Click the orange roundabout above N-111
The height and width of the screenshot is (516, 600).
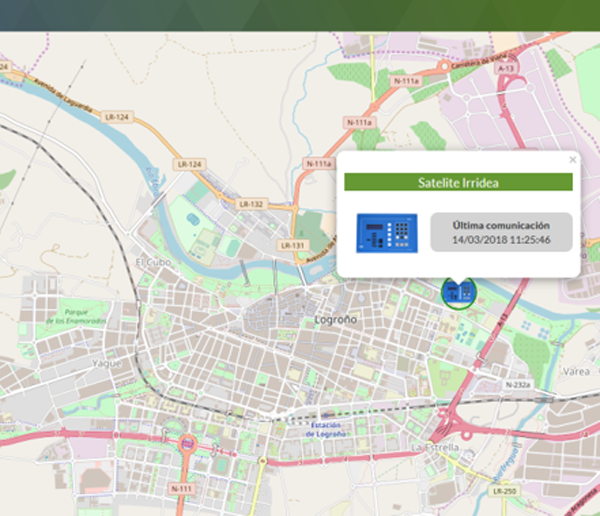click(x=185, y=443)
